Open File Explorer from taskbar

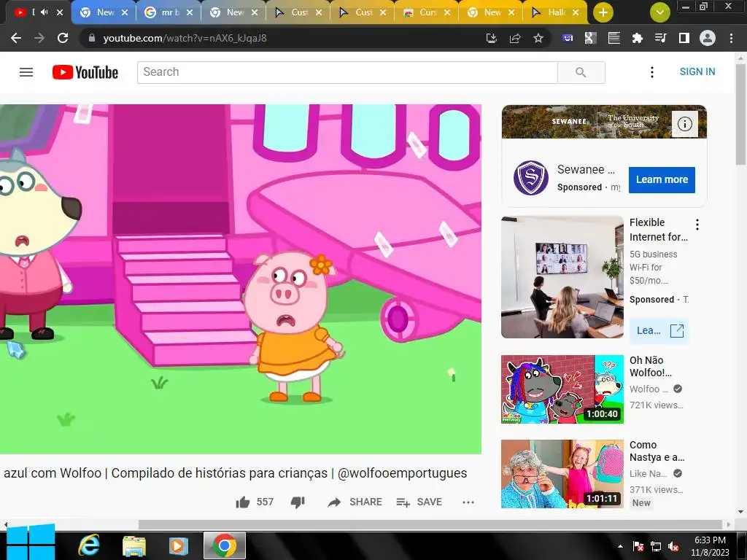click(134, 545)
